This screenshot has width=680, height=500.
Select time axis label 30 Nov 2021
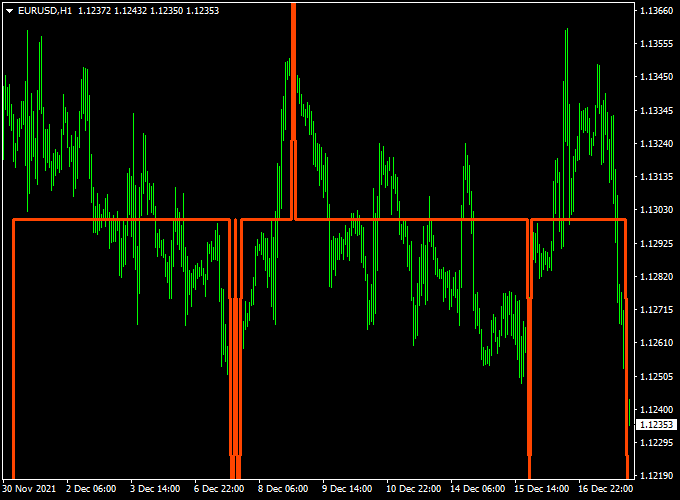pyautogui.click(x=29, y=489)
